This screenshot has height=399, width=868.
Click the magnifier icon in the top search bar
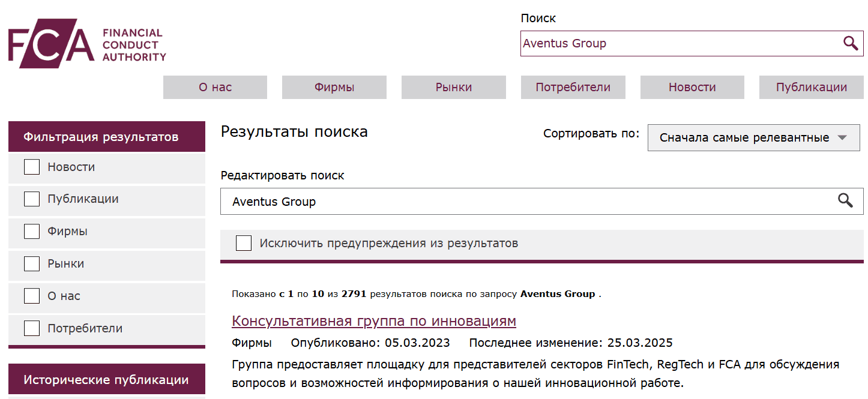coord(850,43)
